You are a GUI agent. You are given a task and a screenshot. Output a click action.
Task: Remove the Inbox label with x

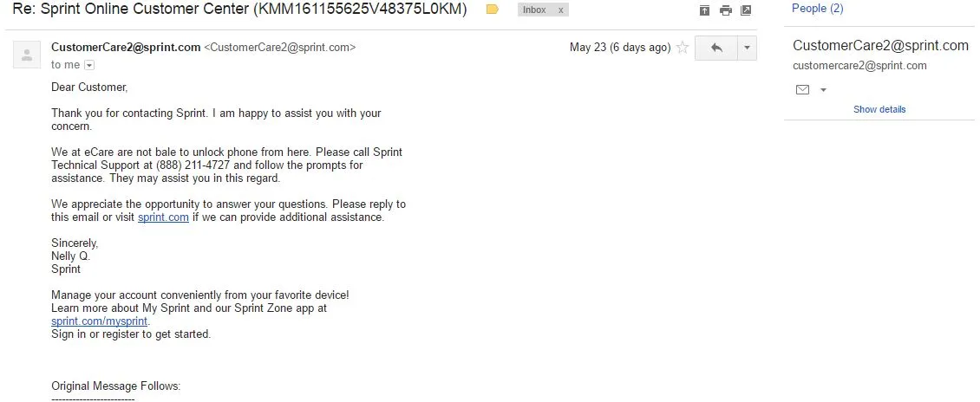[x=560, y=10]
